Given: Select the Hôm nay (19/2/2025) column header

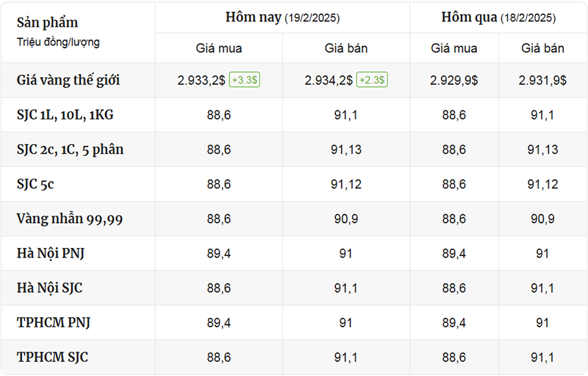Looking at the screenshot, I should [x=282, y=18].
